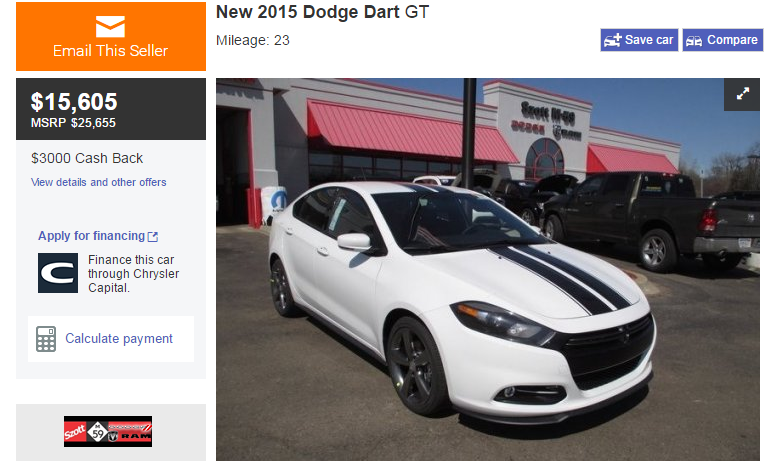Click the $15,605 price box
Image resolution: width=766 pixels, height=461 pixels.
[x=111, y=109]
